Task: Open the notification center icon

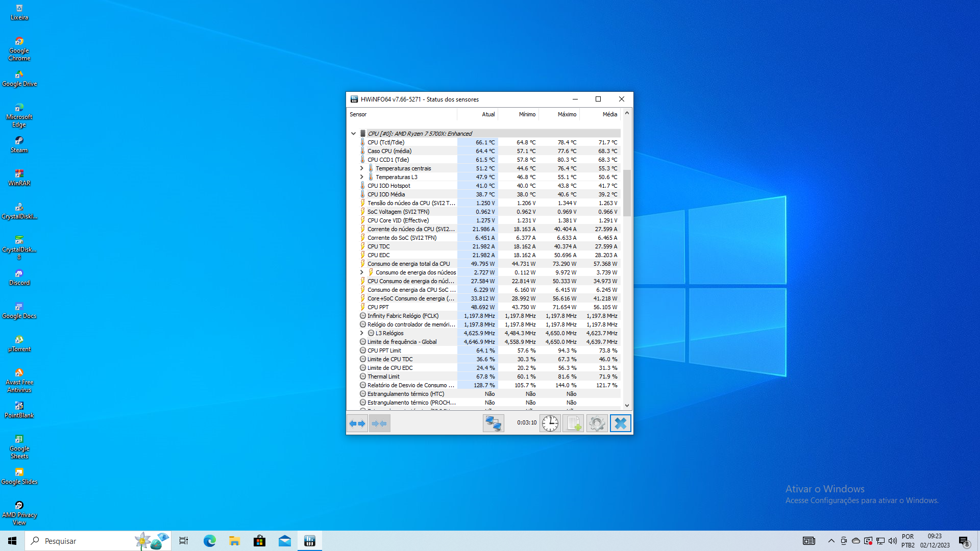Action: (964, 541)
